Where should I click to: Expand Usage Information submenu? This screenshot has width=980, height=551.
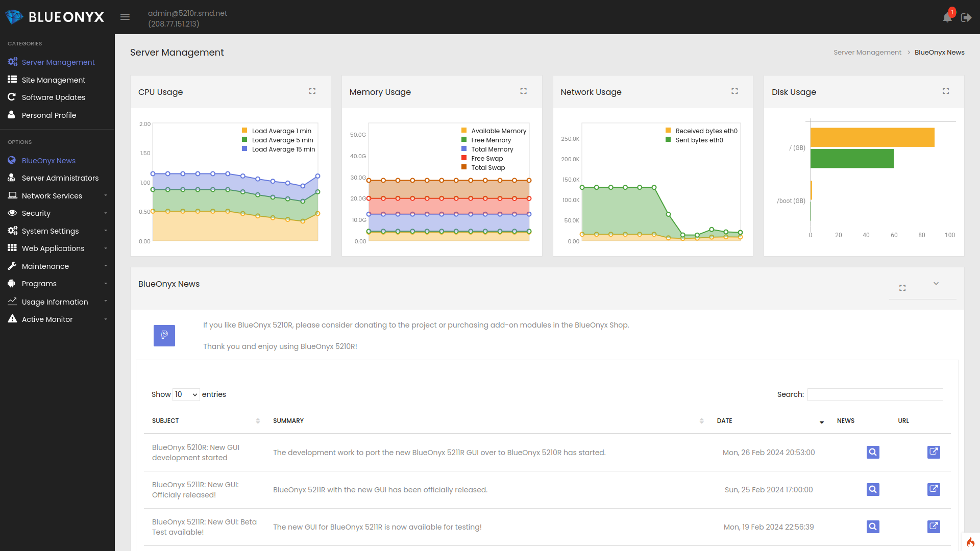57,302
